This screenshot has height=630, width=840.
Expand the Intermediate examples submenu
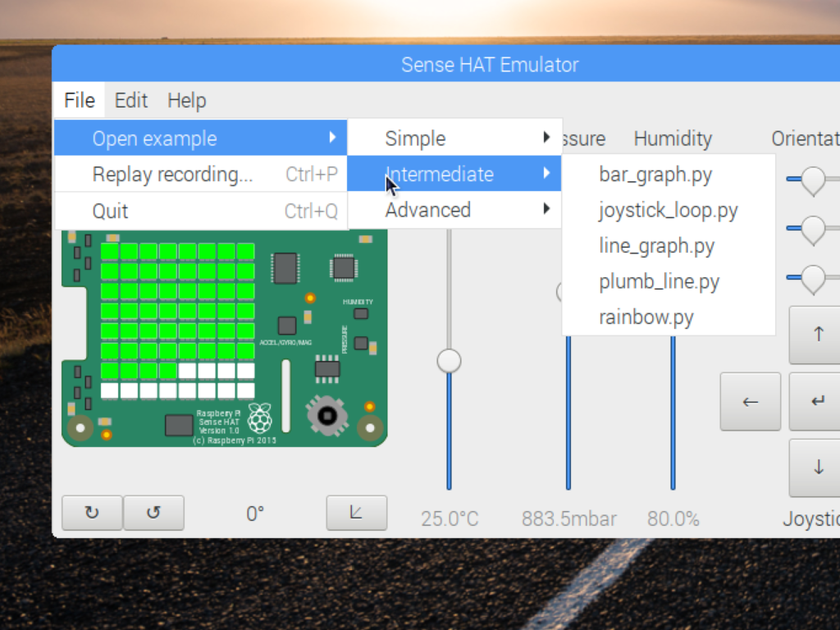pyautogui.click(x=454, y=174)
